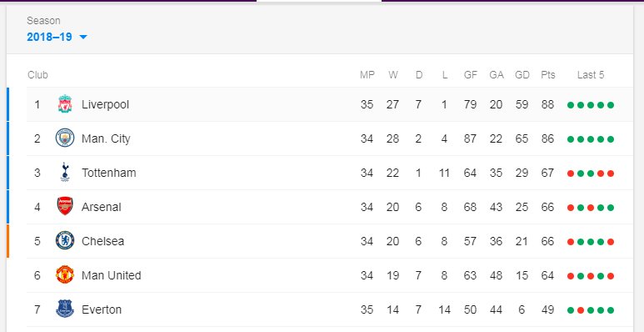Open the Man United team link
The height and width of the screenshot is (332, 644).
(112, 275)
